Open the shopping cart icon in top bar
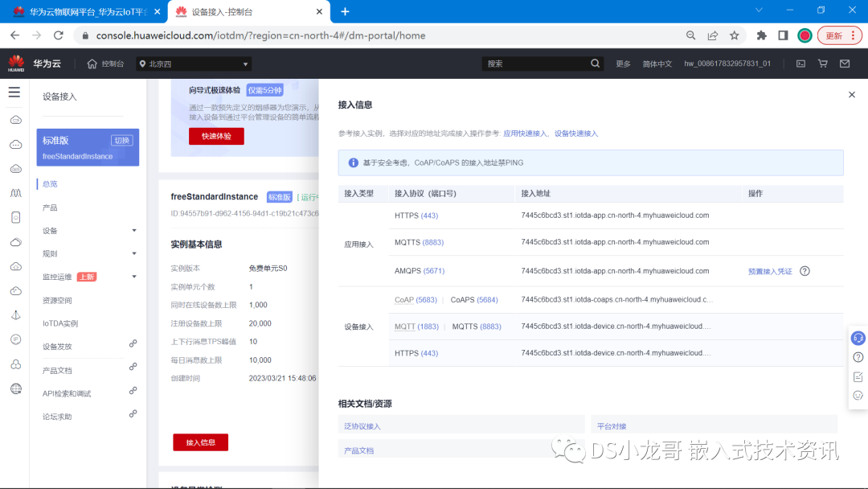 (822, 63)
